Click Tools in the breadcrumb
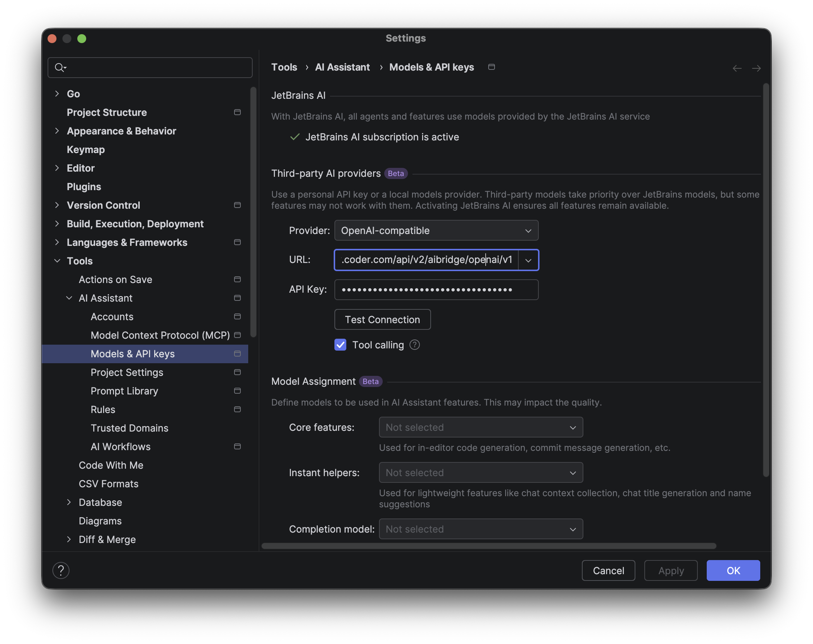813x644 pixels. pyautogui.click(x=284, y=67)
